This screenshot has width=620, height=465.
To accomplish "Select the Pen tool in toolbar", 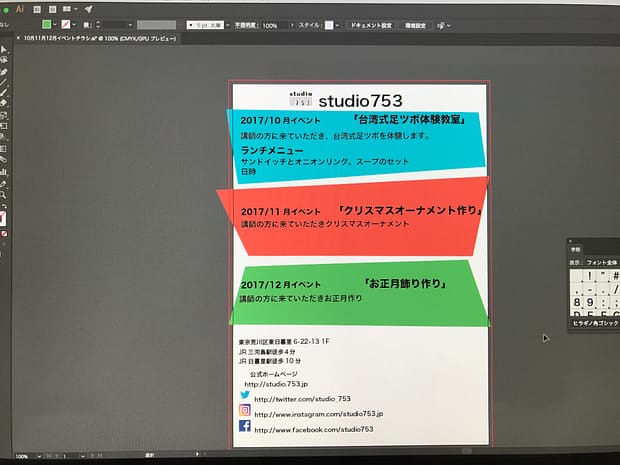I will pos(5,72).
